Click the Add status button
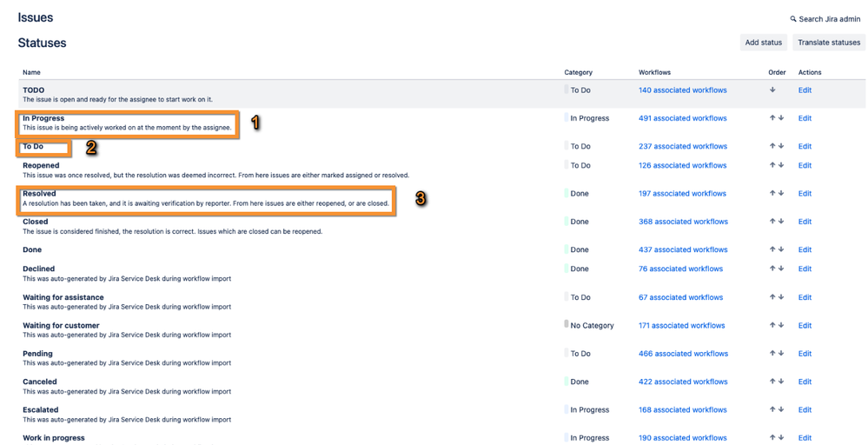This screenshot has width=868, height=445. [x=764, y=42]
